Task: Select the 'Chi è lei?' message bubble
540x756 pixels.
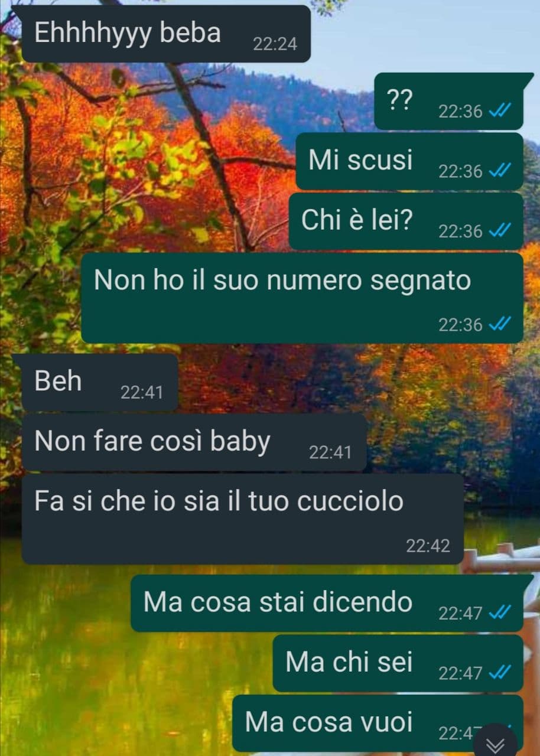Action: pos(406,221)
